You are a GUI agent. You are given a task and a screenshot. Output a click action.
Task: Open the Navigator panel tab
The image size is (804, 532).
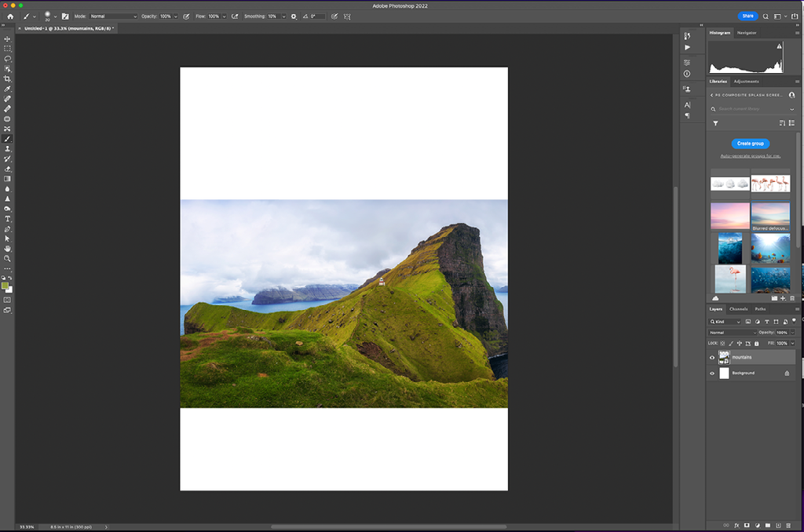pyautogui.click(x=747, y=33)
